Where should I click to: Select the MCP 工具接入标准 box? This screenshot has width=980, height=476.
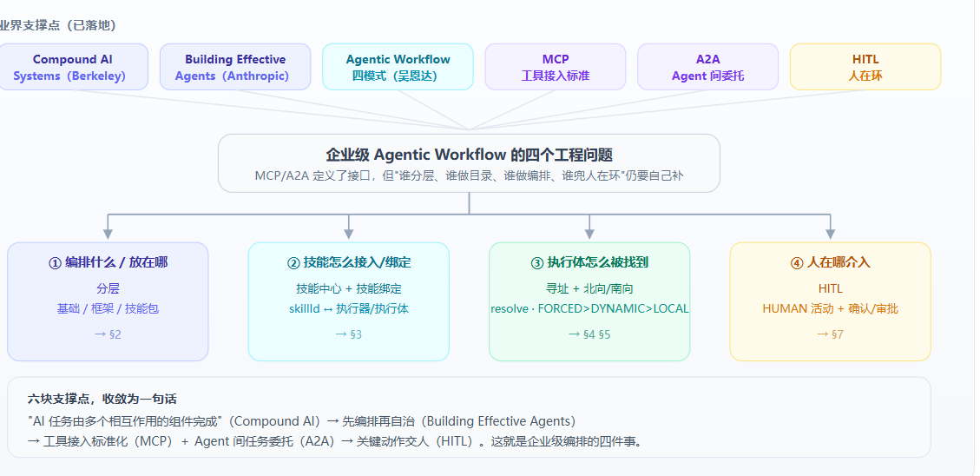click(556, 67)
